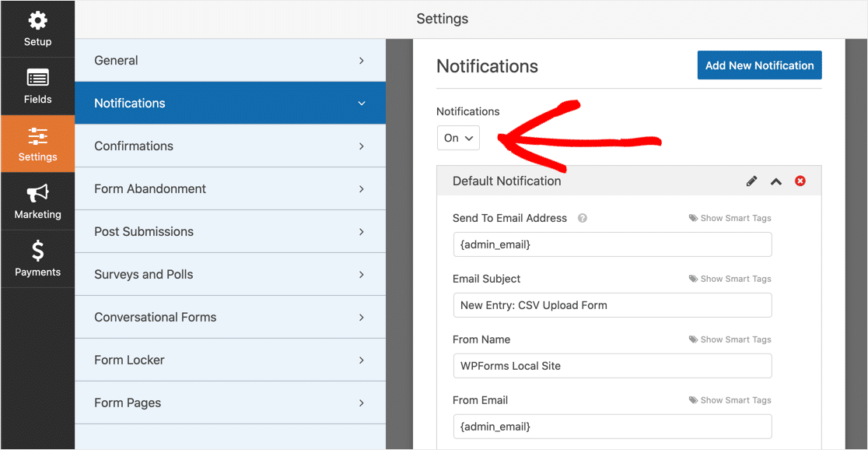Viewport: 868px width, 450px height.
Task: Open the Confirmations settings section
Action: (x=230, y=146)
